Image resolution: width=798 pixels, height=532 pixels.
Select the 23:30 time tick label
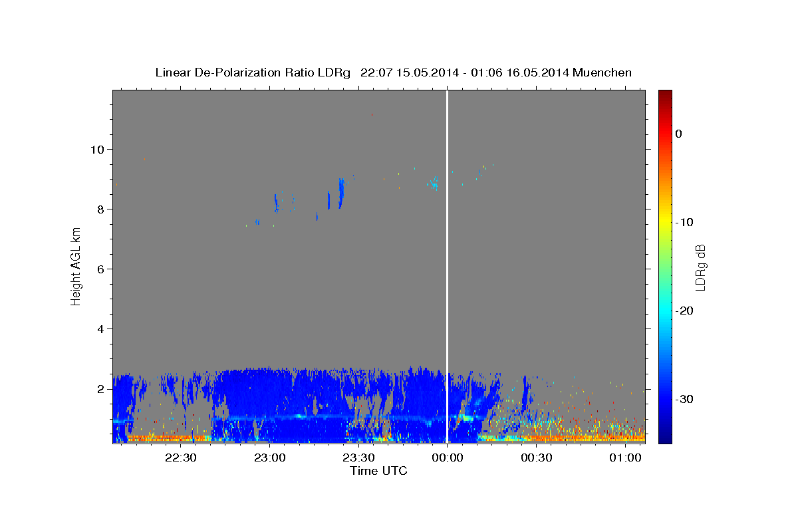[x=358, y=458]
